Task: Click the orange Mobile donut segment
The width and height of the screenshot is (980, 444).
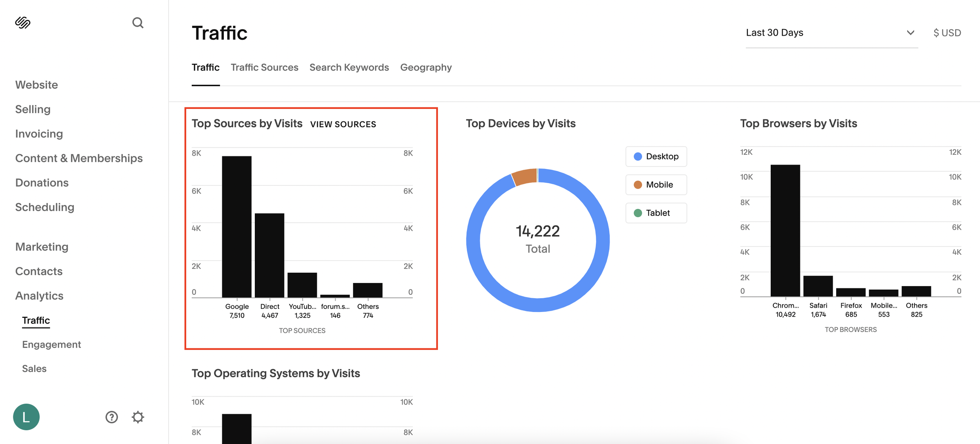Action: click(x=525, y=177)
